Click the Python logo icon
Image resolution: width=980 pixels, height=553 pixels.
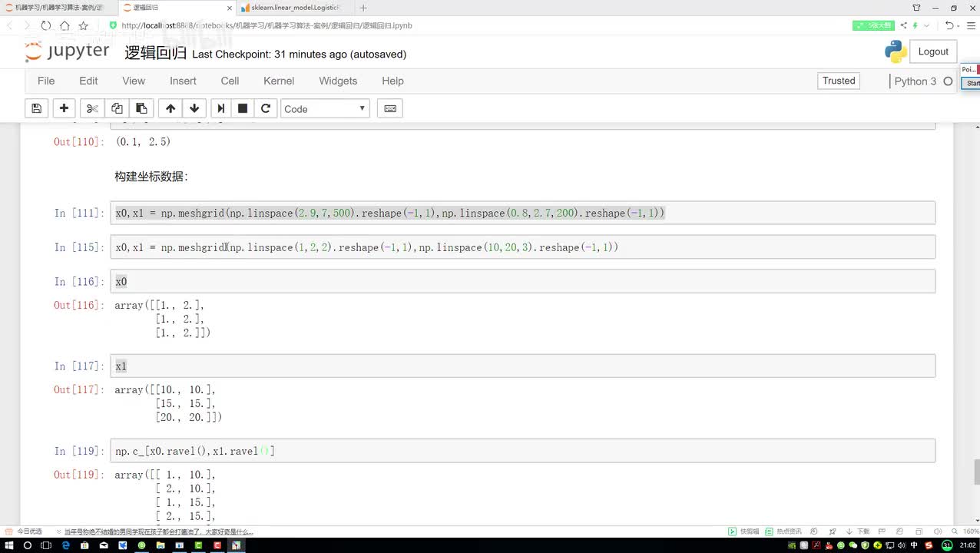pyautogui.click(x=896, y=51)
